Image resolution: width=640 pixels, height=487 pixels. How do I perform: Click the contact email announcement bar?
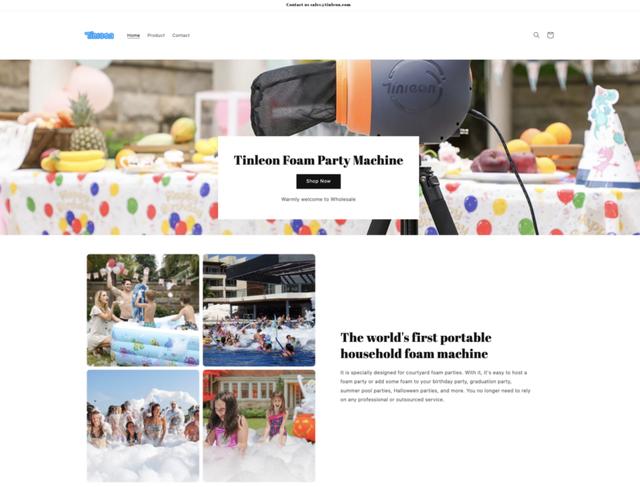[x=318, y=5]
